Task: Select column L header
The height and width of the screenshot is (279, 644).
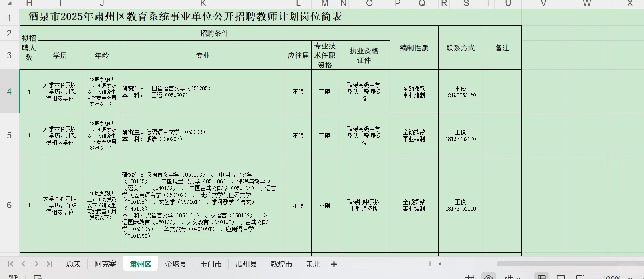Action: click(298, 4)
